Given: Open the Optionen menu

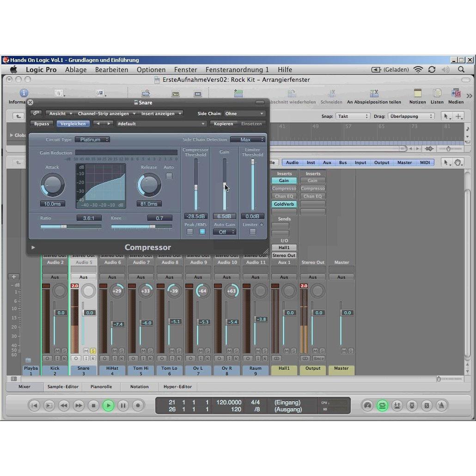Looking at the screenshot, I should pyautogui.click(x=151, y=69).
